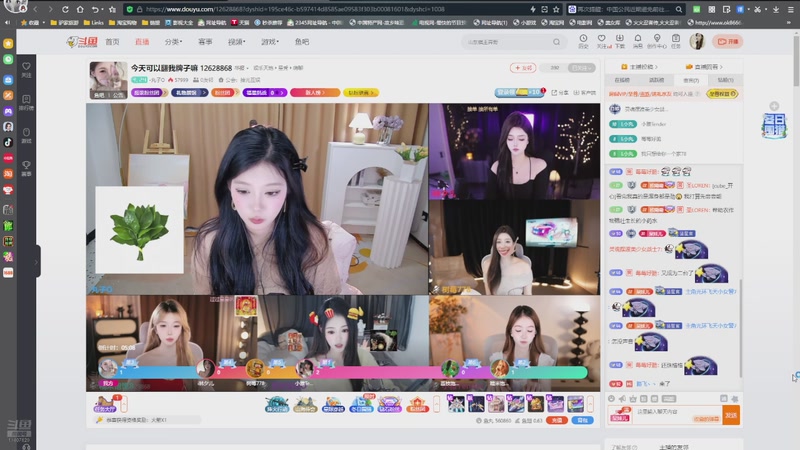Open the 2345网址导航 bookmark
Viewport: 800px width, 450px height.
click(314, 22)
